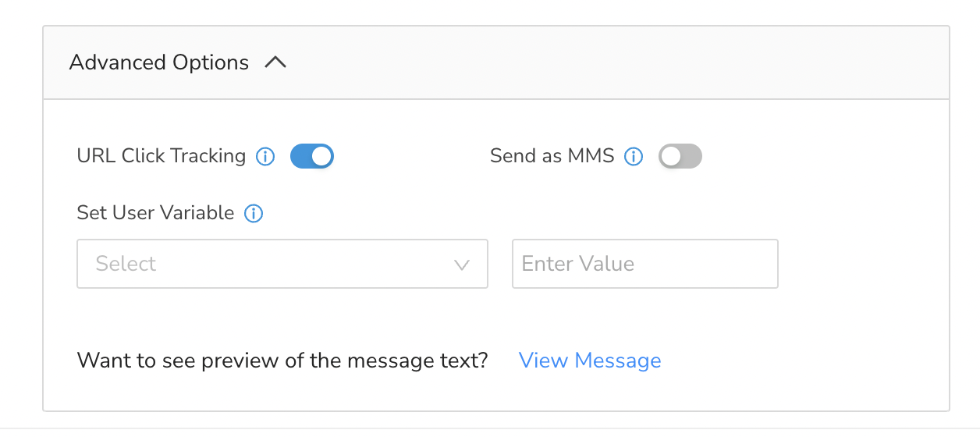This screenshot has width=980, height=437.
Task: Enable the Send as MMS switch
Action: click(x=680, y=157)
